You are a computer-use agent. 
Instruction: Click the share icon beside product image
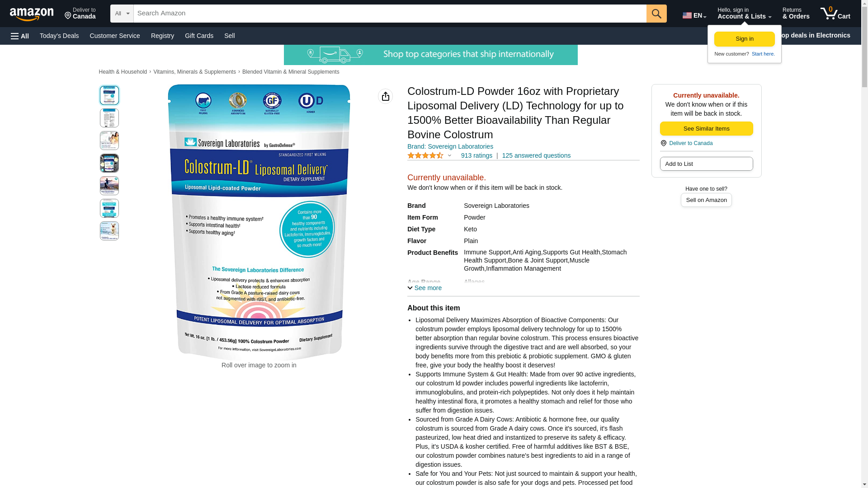(x=385, y=96)
